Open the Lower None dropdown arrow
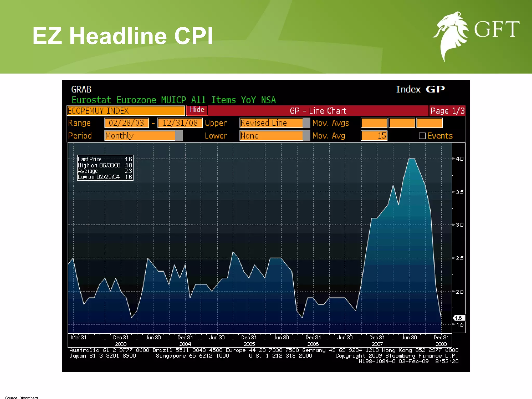532x399 pixels. click(x=307, y=136)
